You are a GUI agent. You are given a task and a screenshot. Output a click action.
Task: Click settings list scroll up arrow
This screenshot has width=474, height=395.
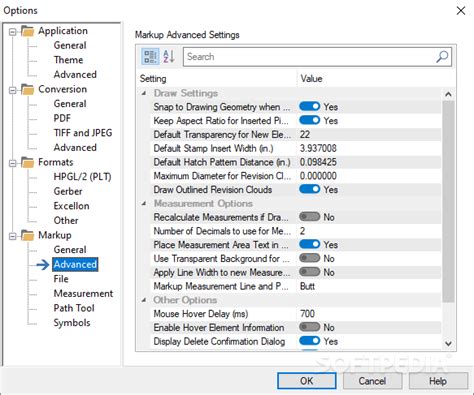[x=449, y=94]
